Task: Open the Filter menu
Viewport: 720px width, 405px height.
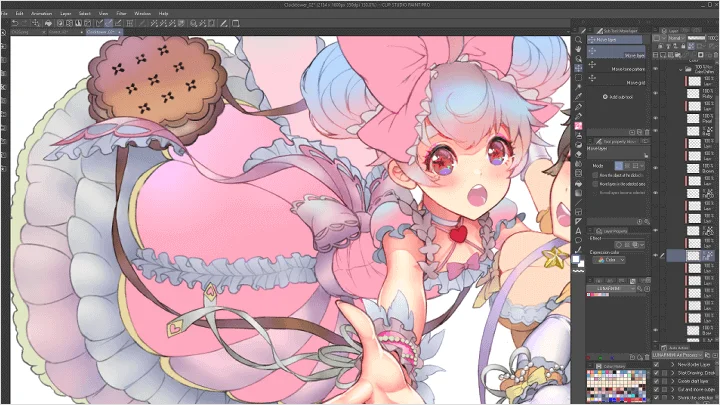Action: (x=121, y=13)
